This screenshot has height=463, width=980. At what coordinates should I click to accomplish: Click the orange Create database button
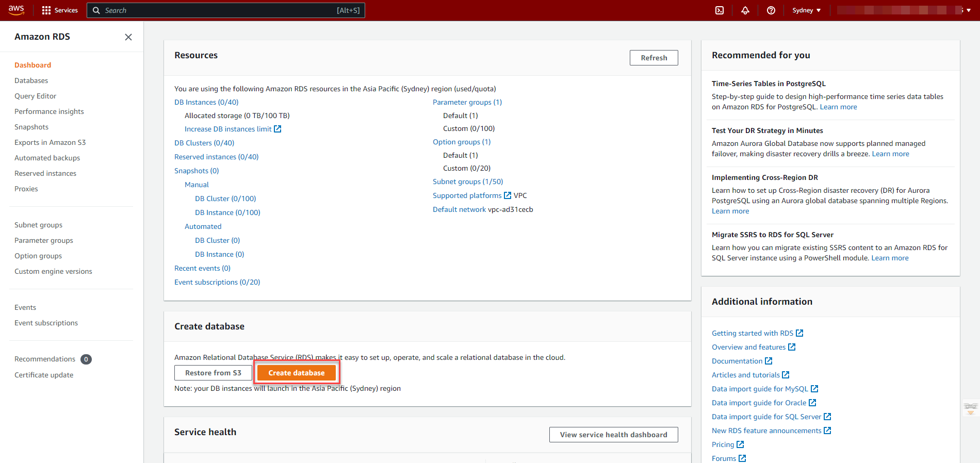click(297, 373)
